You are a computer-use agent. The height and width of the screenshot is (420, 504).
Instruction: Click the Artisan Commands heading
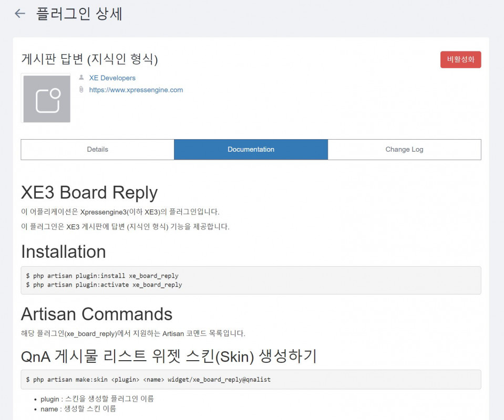click(96, 314)
